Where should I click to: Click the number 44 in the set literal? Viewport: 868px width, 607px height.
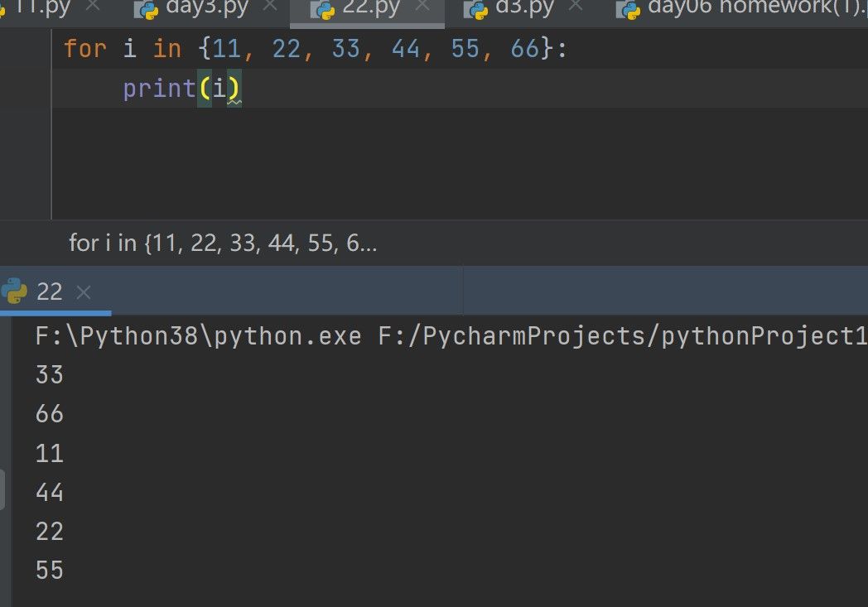[x=406, y=49]
